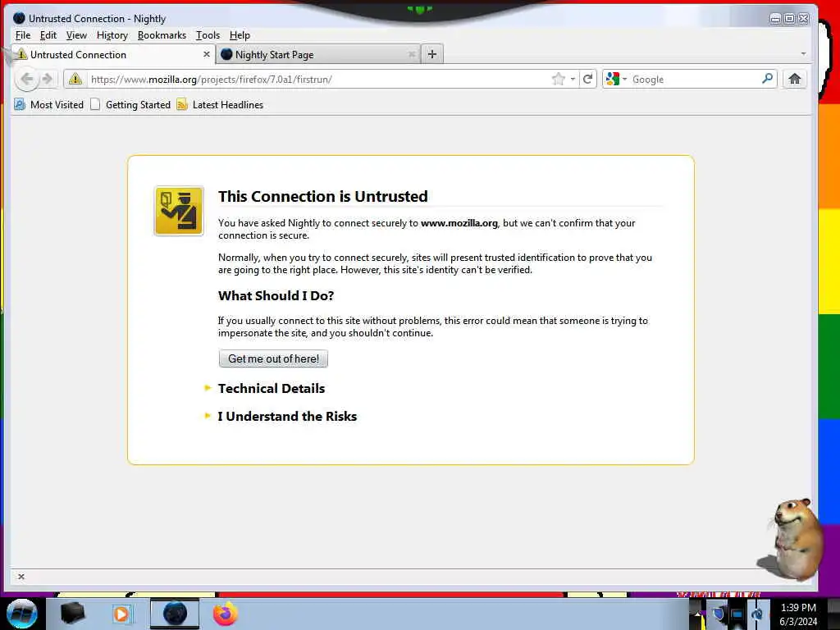This screenshot has width=840, height=630.
Task: Open the bookmark star dropdown arrow
Action: [x=573, y=80]
